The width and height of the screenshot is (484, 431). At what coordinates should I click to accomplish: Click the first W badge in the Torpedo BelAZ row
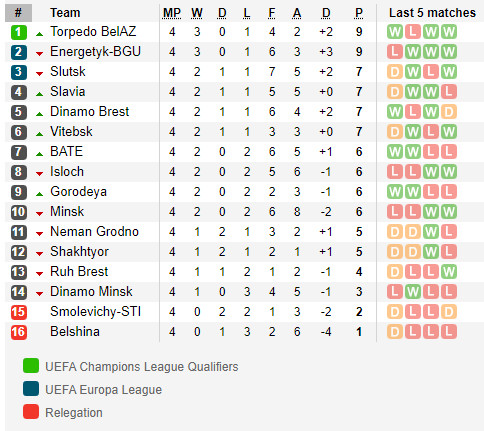pos(395,32)
